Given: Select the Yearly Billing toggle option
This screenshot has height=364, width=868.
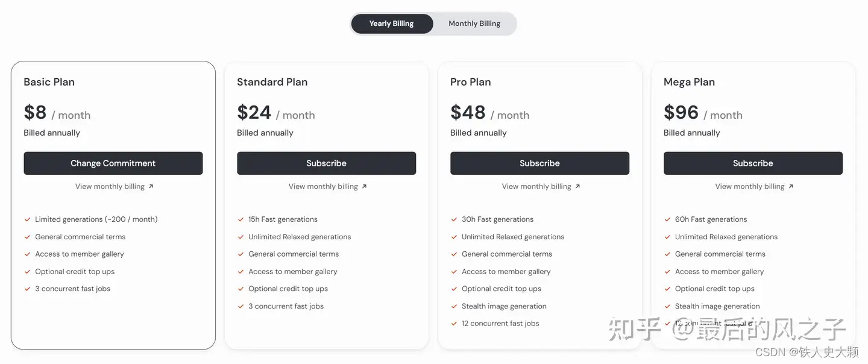Looking at the screenshot, I should (x=392, y=24).
